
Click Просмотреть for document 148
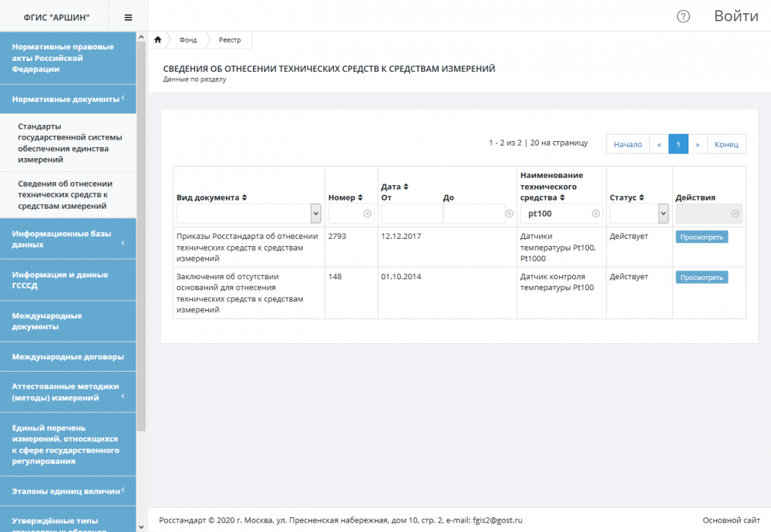[702, 278]
